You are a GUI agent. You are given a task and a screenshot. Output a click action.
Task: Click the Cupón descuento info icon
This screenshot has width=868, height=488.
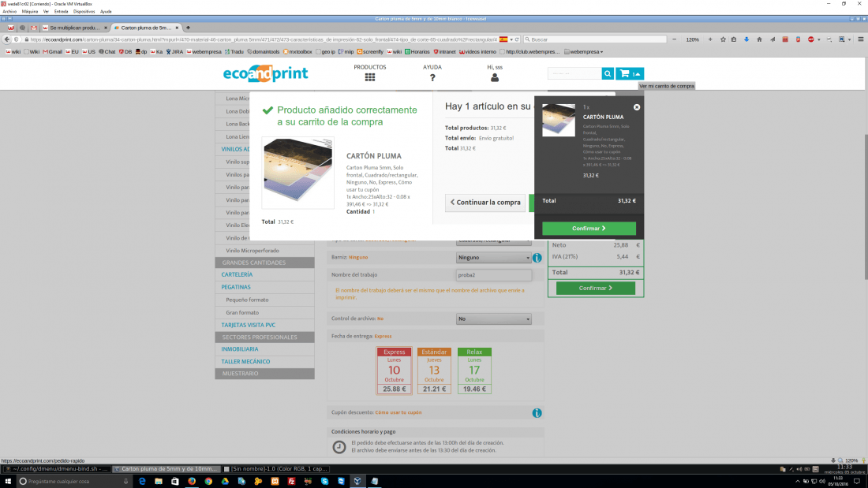(x=537, y=413)
